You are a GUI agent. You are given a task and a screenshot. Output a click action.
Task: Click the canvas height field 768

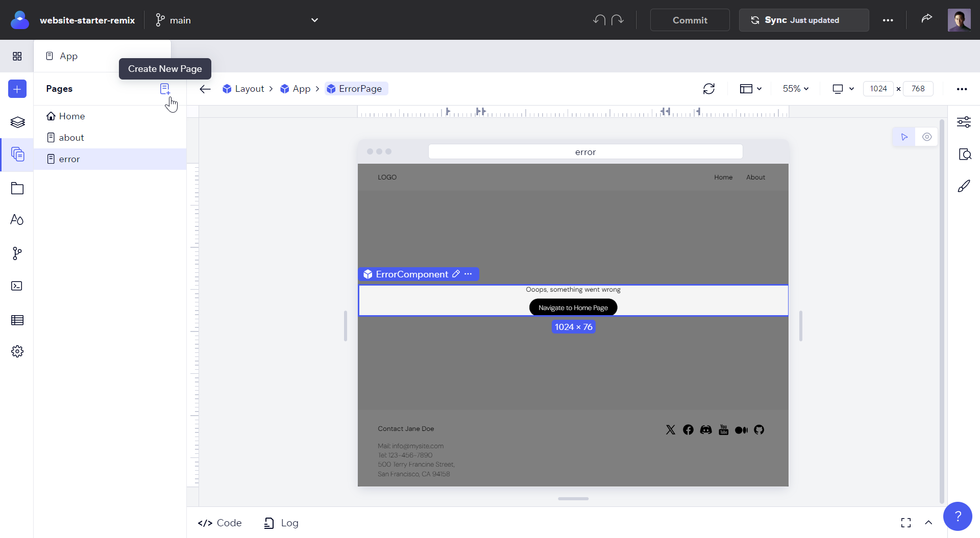918,89
